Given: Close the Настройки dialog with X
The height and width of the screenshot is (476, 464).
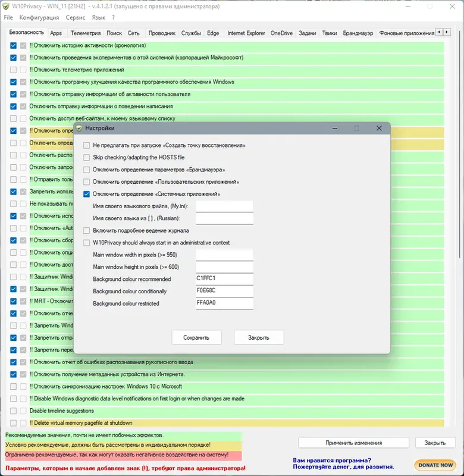Looking at the screenshot, I should point(379,128).
